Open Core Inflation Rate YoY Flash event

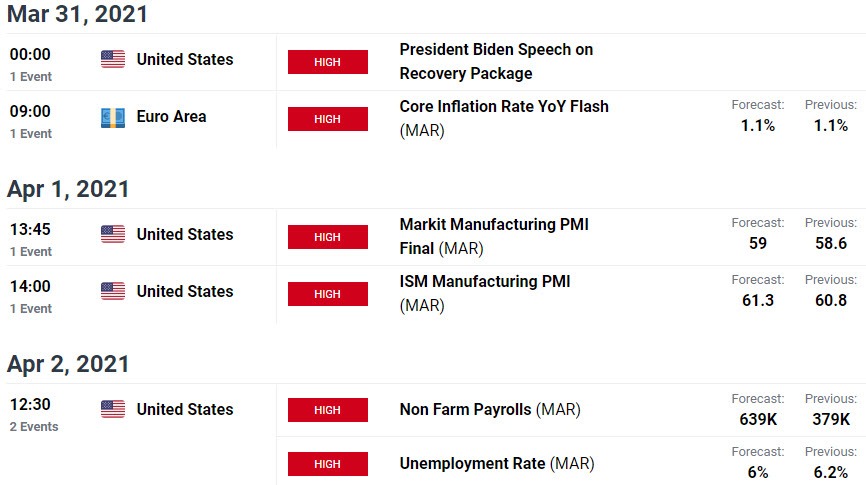point(504,118)
